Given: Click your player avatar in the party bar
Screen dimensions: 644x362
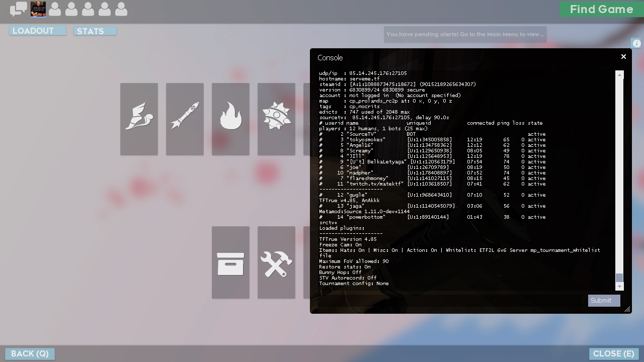Looking at the screenshot, I should point(38,9).
